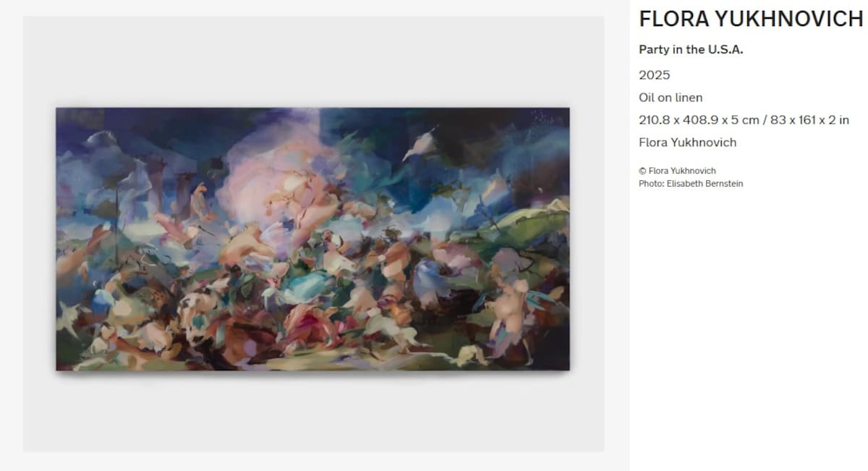
Task: Click the FLORA YUKHNOVICH artist heading
Action: click(x=752, y=19)
